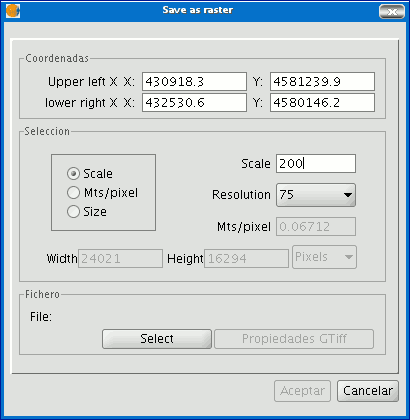The height and width of the screenshot is (420, 410).
Task: Click the Cancelar button
Action: tap(368, 391)
